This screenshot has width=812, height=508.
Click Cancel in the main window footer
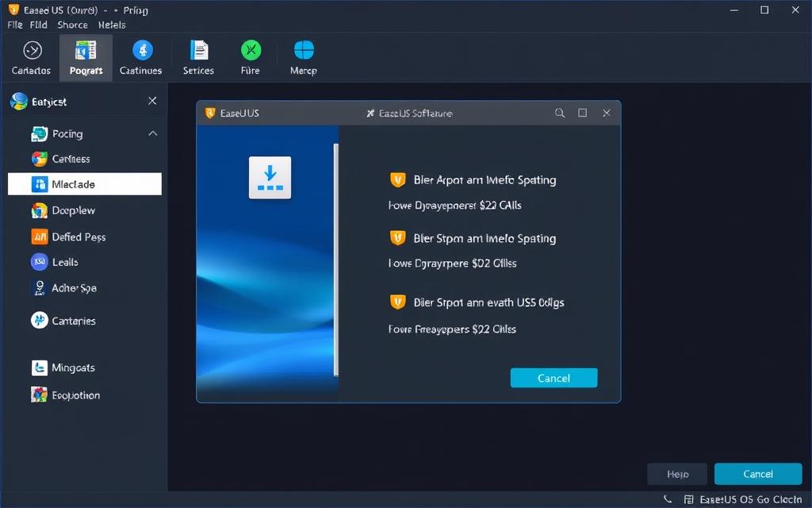point(758,474)
